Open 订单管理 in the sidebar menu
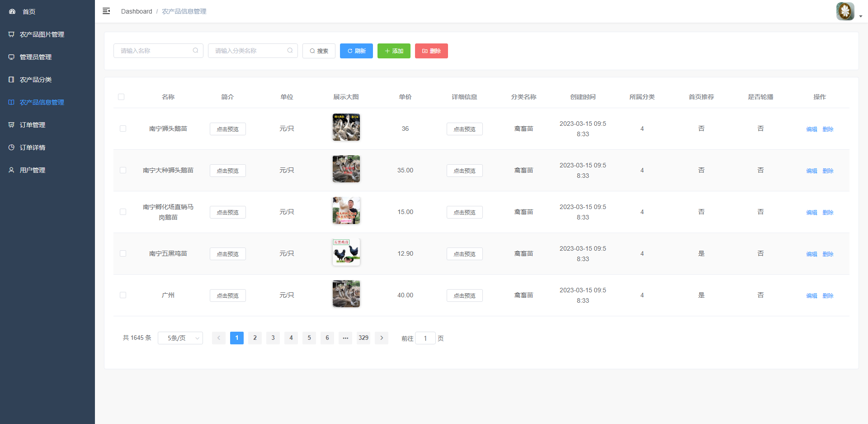The height and width of the screenshot is (424, 868). (x=33, y=125)
